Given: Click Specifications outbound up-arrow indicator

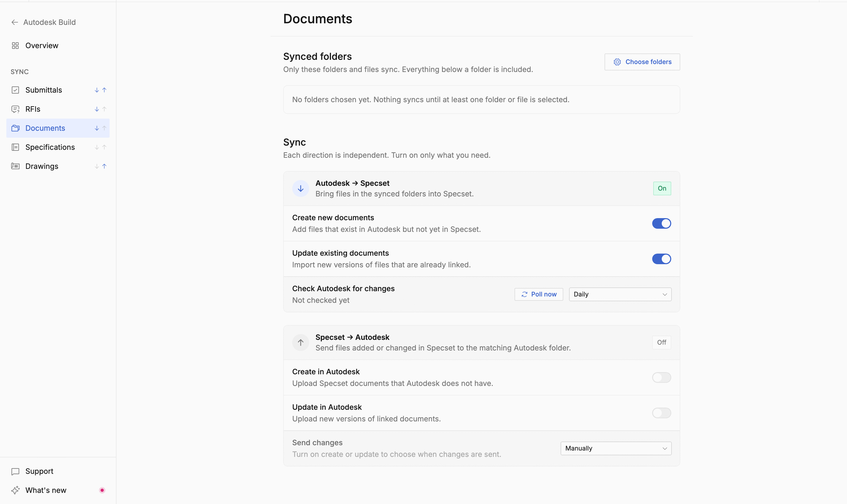Looking at the screenshot, I should click(104, 147).
